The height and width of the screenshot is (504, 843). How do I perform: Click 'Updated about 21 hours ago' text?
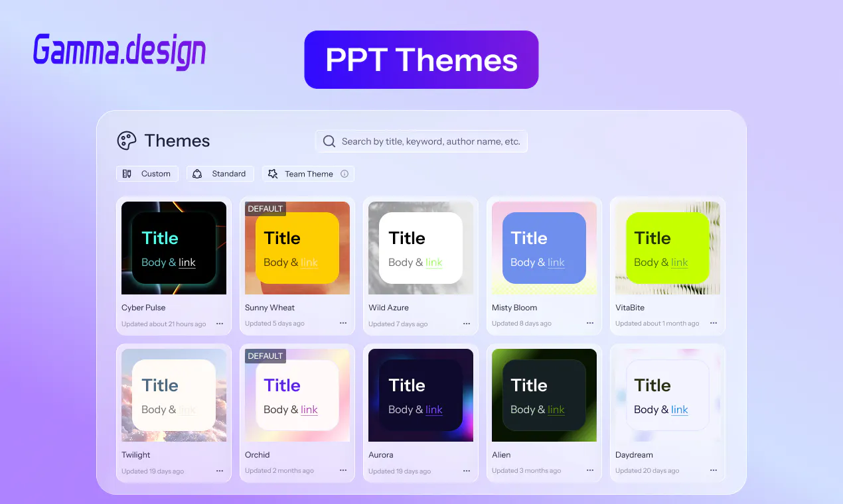[x=164, y=324]
